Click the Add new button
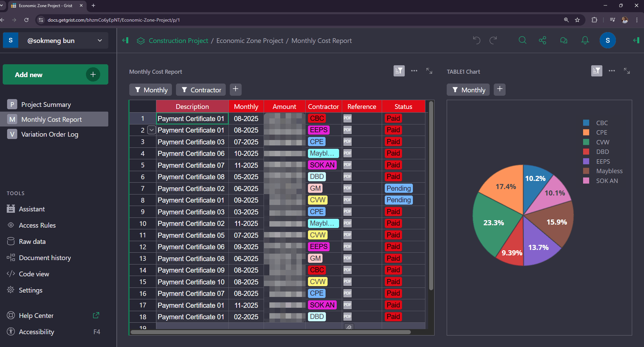Viewport: 644px width, 347px height. coord(55,74)
